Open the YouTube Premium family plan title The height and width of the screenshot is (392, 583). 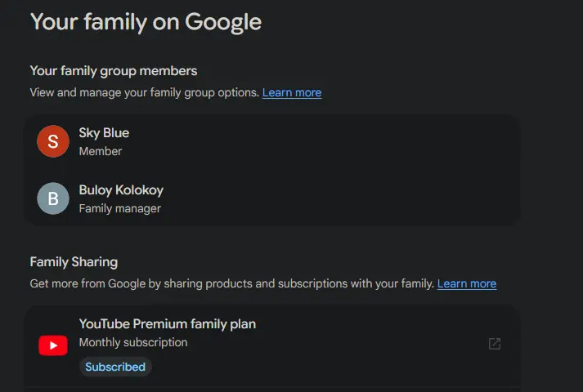point(168,324)
